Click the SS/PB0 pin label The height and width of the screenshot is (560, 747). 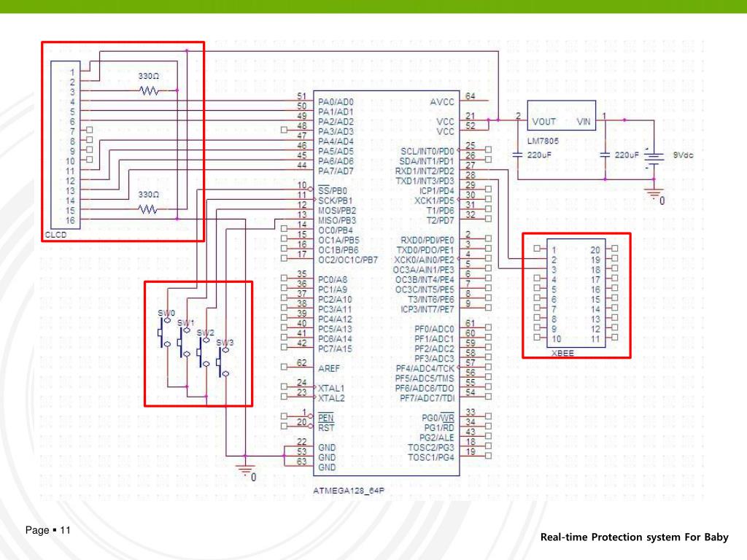333,190
